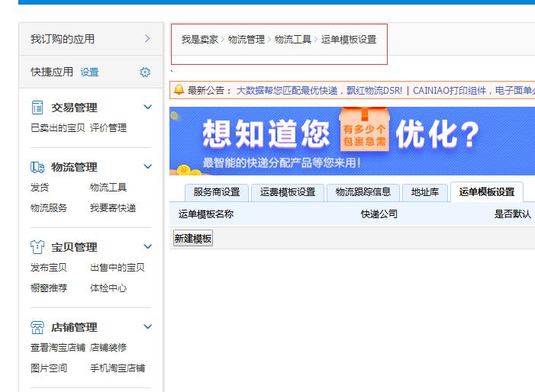Click the 交易管理 section title
Image resolution: width=535 pixels, height=392 pixels.
(x=74, y=108)
